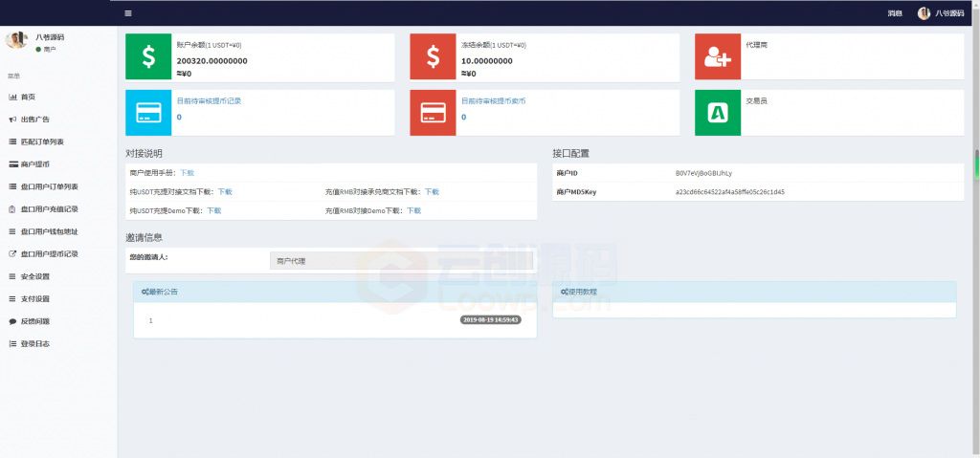Click the 商户代理 inviter field
Viewport: 980px width, 458px height.
coord(402,261)
